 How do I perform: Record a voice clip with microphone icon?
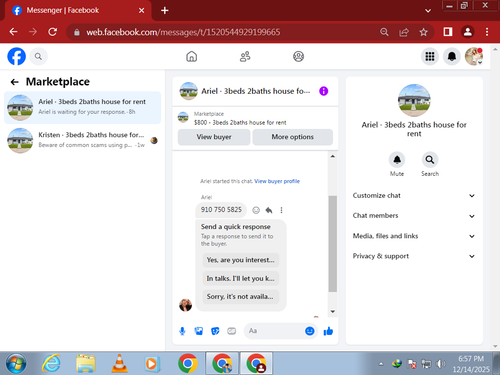coord(182,331)
